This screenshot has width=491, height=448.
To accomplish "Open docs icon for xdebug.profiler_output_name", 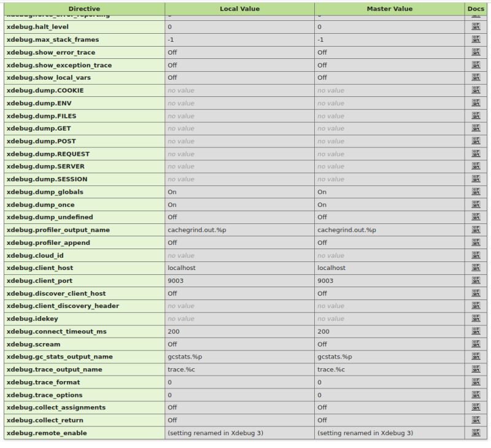I will pos(476,230).
